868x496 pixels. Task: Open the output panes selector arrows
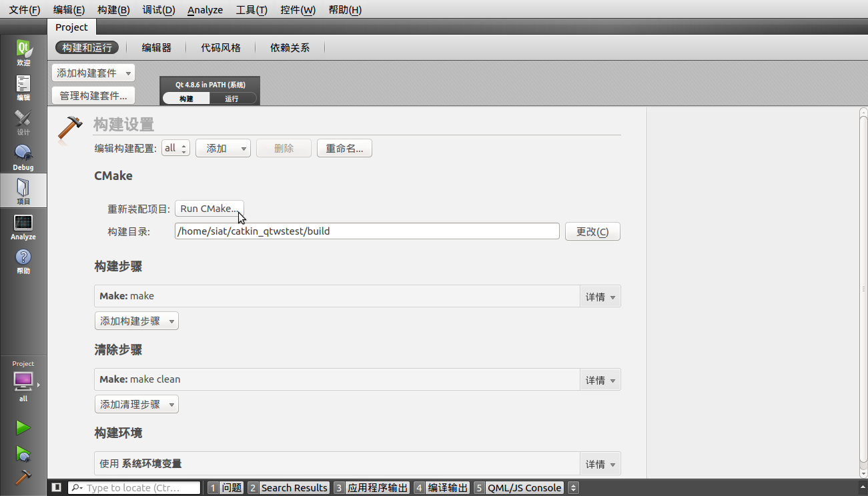572,487
